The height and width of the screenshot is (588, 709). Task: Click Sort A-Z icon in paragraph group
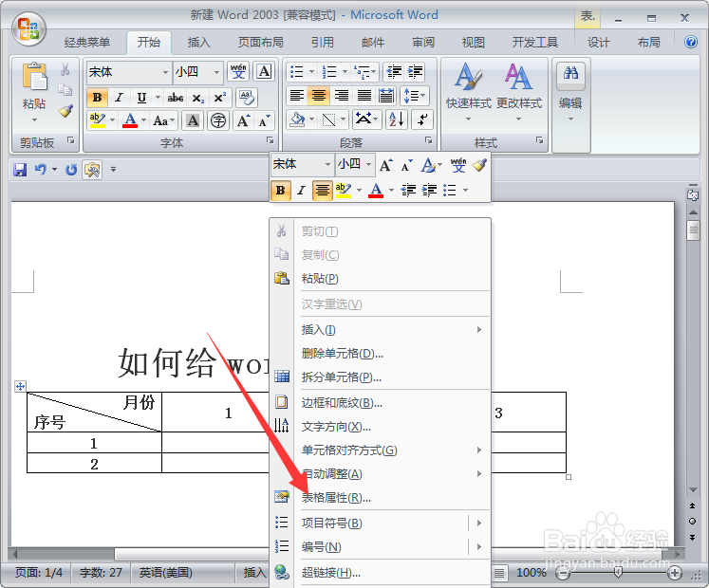click(397, 119)
